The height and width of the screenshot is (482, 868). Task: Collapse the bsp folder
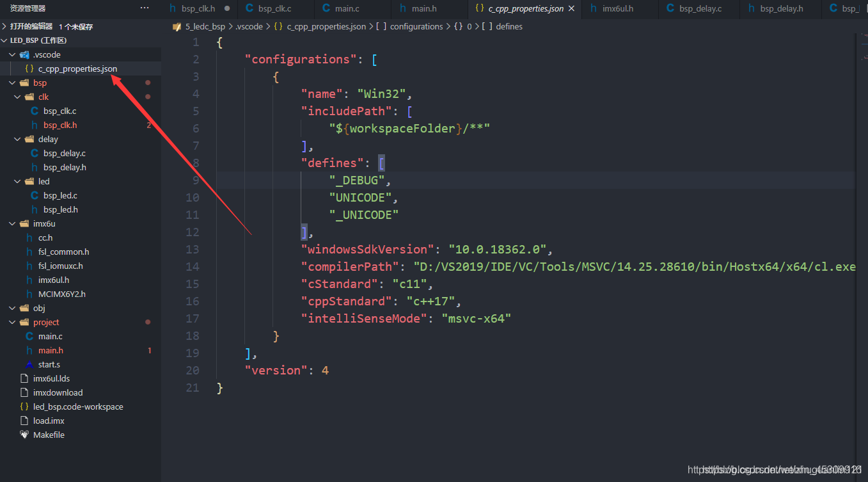pos(12,83)
